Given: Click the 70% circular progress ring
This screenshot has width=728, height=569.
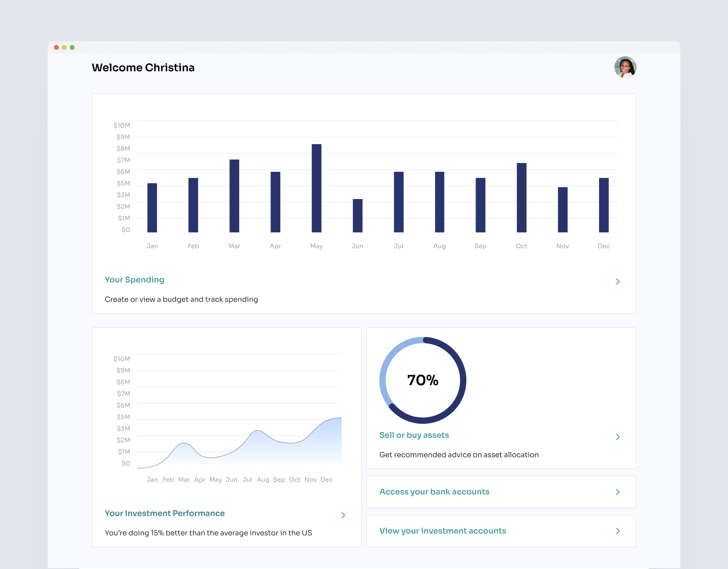Looking at the screenshot, I should point(423,380).
